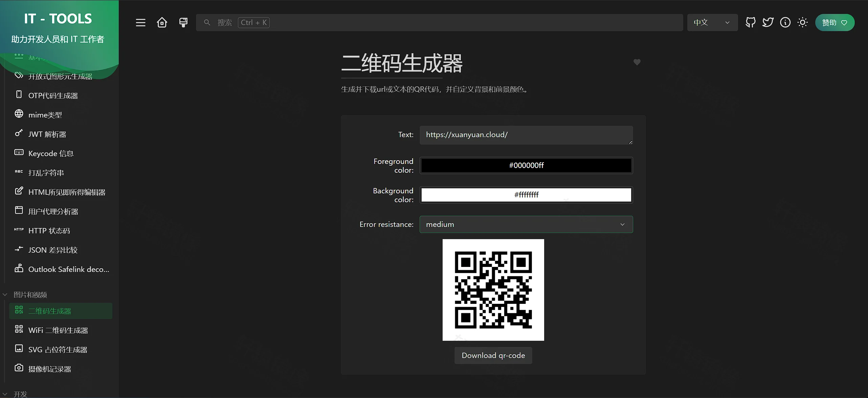The image size is (868, 398).
Task: Click the Keycode keyboard icon
Action: click(x=19, y=152)
